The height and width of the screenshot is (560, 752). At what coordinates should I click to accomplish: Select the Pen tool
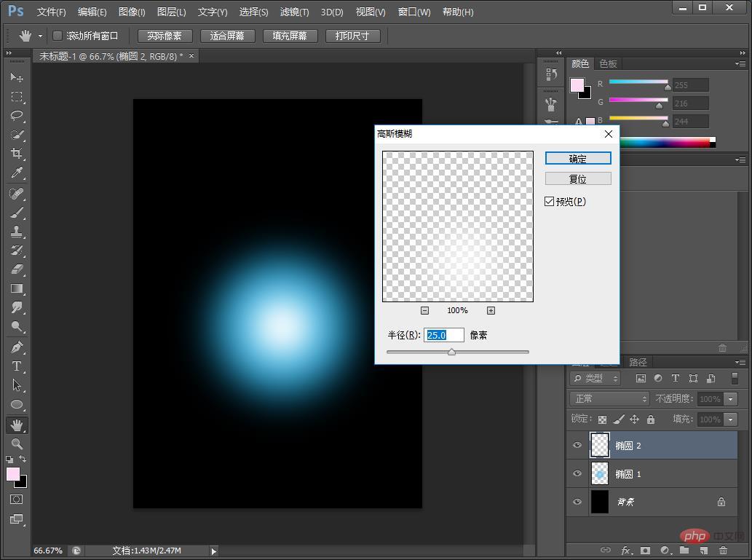[17, 347]
